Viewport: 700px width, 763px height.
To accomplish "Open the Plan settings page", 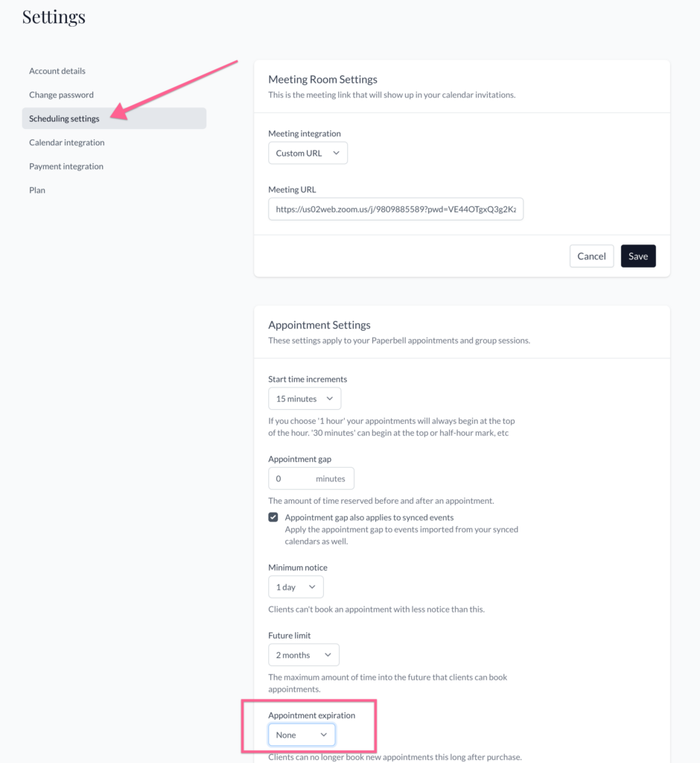I will [x=37, y=190].
